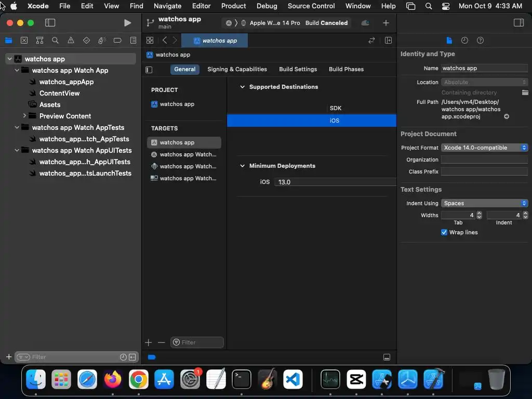Choose the containing directory folder icon
The height and width of the screenshot is (399, 532).
coord(525,92)
